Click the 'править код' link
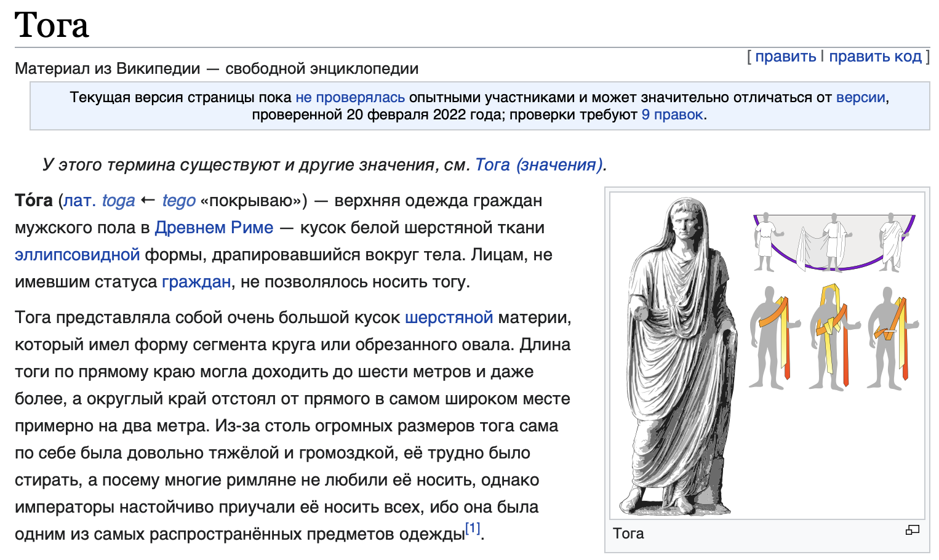 875,57
